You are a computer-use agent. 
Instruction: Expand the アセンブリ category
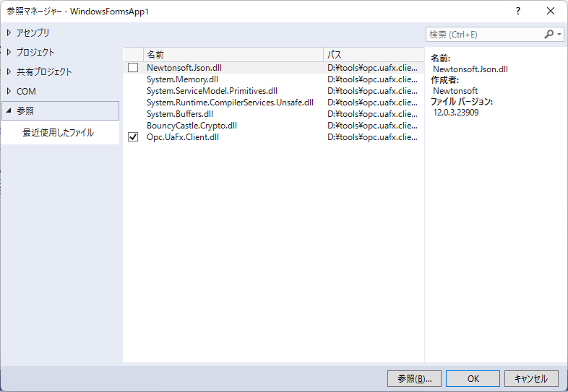point(9,32)
